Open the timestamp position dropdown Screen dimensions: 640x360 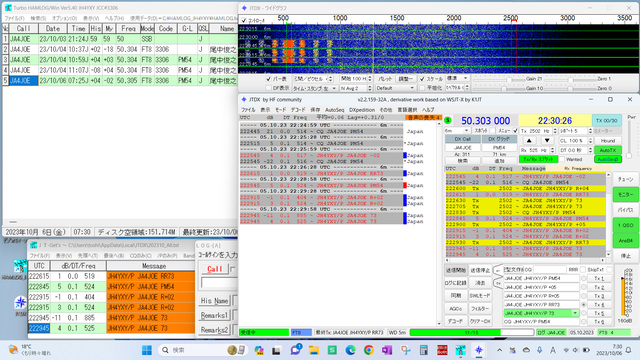click(x=314, y=88)
